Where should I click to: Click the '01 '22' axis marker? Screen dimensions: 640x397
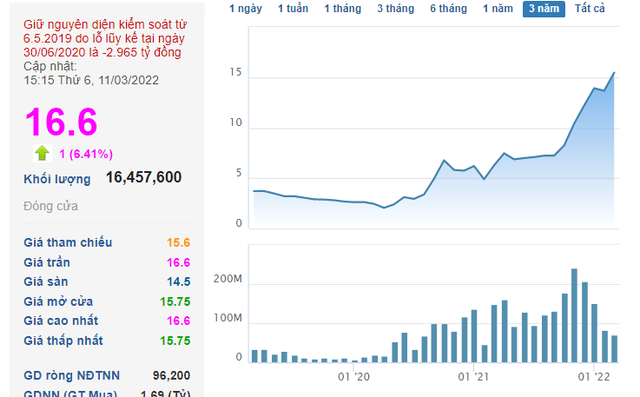(x=594, y=377)
